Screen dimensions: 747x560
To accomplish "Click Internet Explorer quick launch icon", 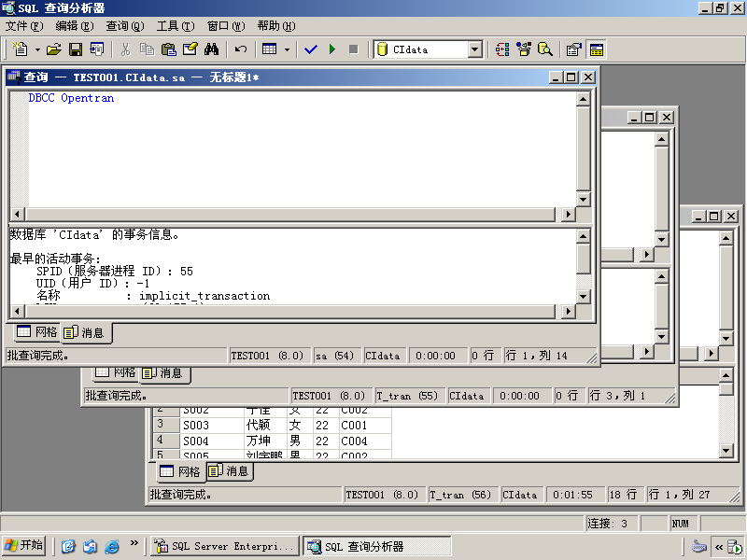I will coord(111,546).
